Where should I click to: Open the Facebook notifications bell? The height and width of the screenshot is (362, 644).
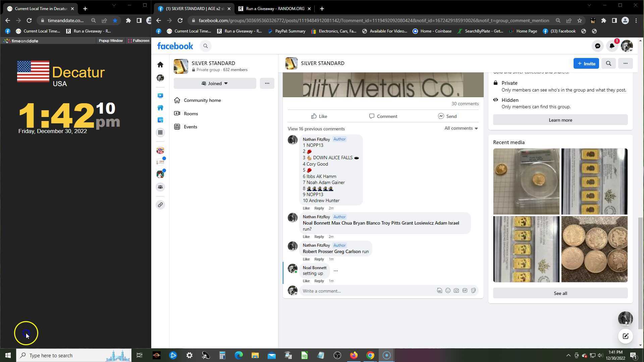tap(612, 46)
